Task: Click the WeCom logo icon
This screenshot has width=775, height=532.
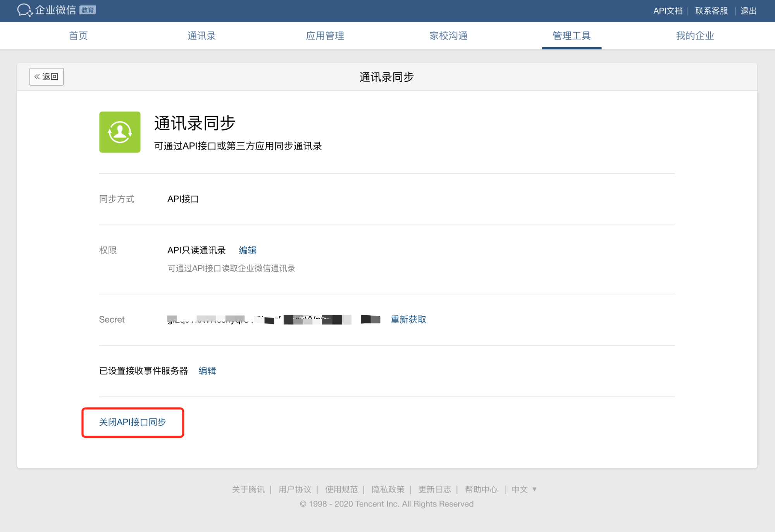Action: pos(24,10)
